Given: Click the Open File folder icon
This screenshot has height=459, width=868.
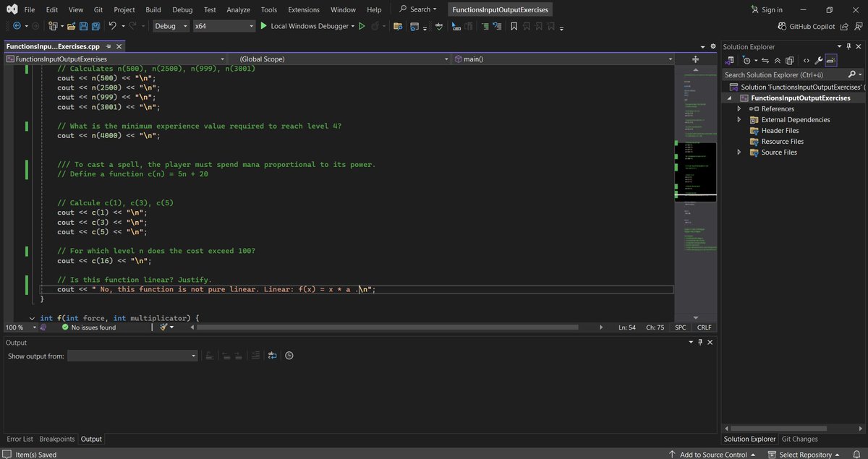Looking at the screenshot, I should [71, 26].
